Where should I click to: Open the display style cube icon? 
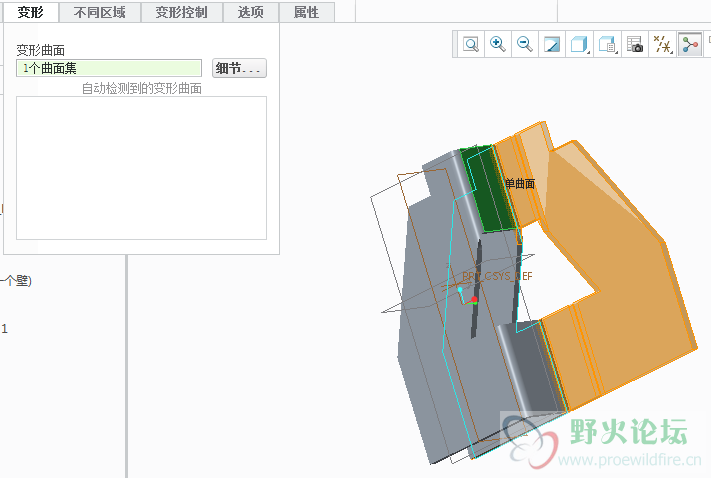pos(580,44)
